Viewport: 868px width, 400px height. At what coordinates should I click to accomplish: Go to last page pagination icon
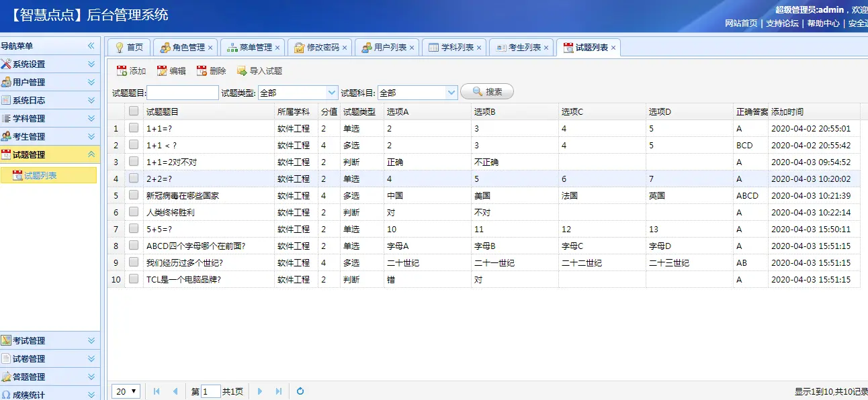point(279,391)
